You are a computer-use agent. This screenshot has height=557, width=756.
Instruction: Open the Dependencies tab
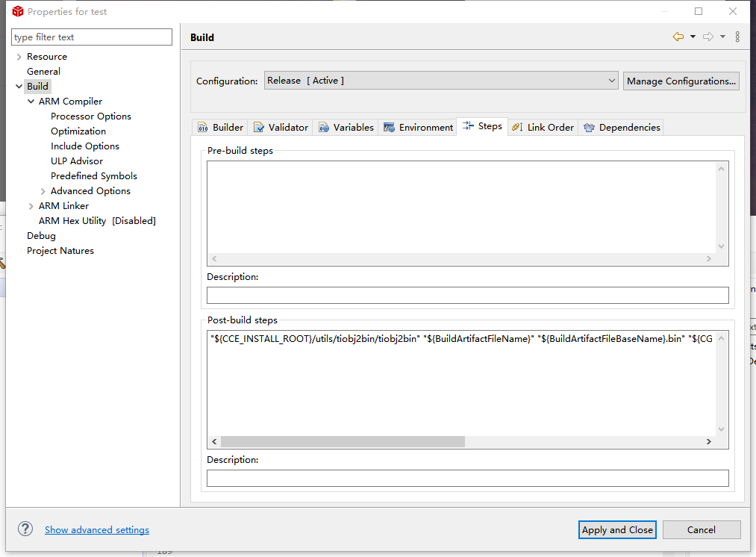[622, 128]
